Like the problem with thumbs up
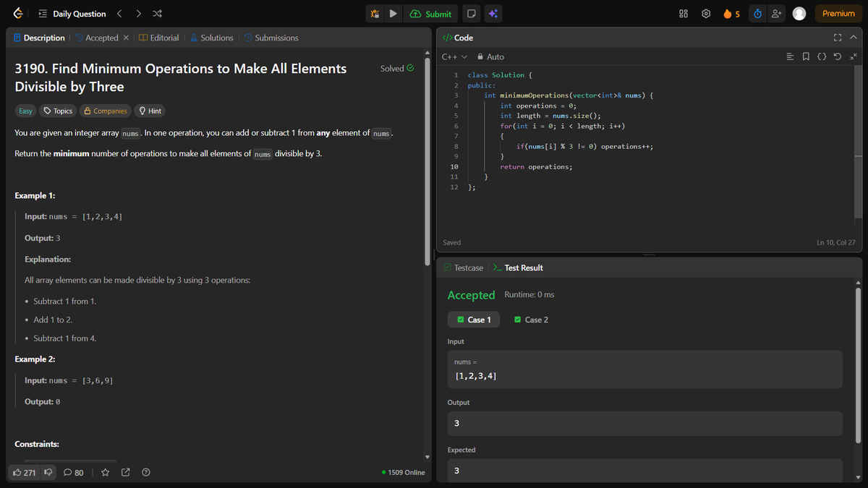The image size is (868, 488). coord(25,473)
